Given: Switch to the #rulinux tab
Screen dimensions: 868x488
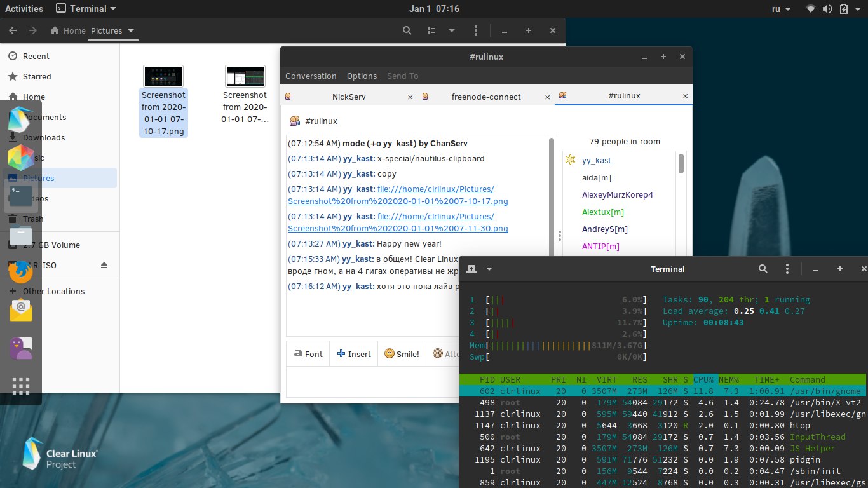Looking at the screenshot, I should click(x=624, y=96).
